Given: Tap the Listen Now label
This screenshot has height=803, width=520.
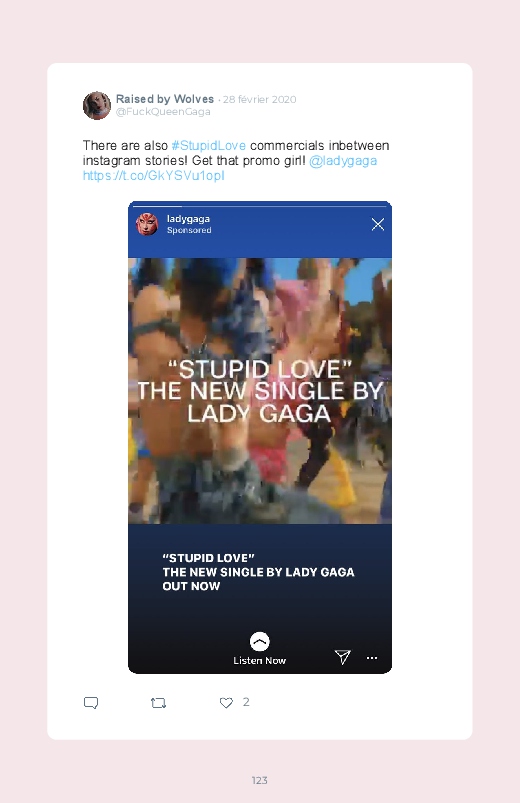Looking at the screenshot, I should point(260,661).
